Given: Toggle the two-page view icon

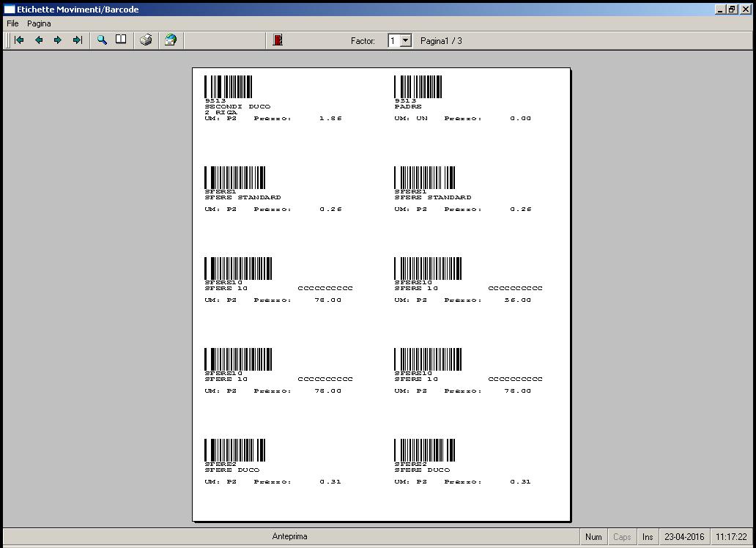Looking at the screenshot, I should pyautogui.click(x=121, y=40).
